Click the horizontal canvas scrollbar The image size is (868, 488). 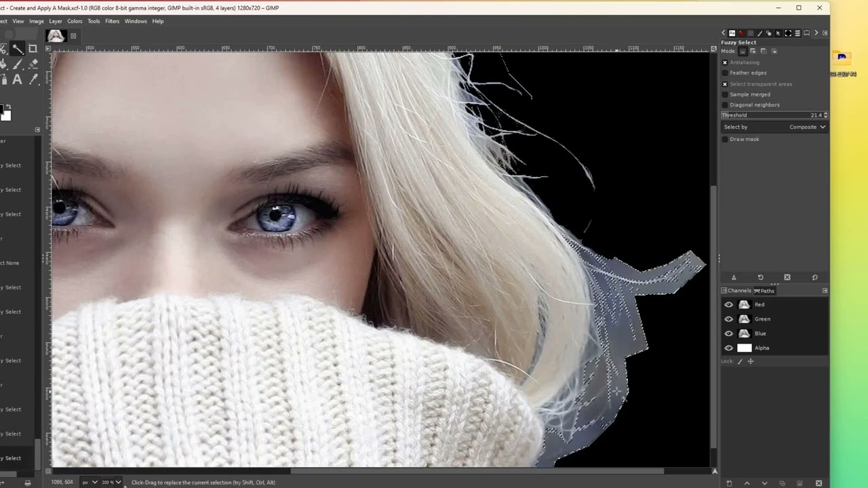[x=477, y=471]
